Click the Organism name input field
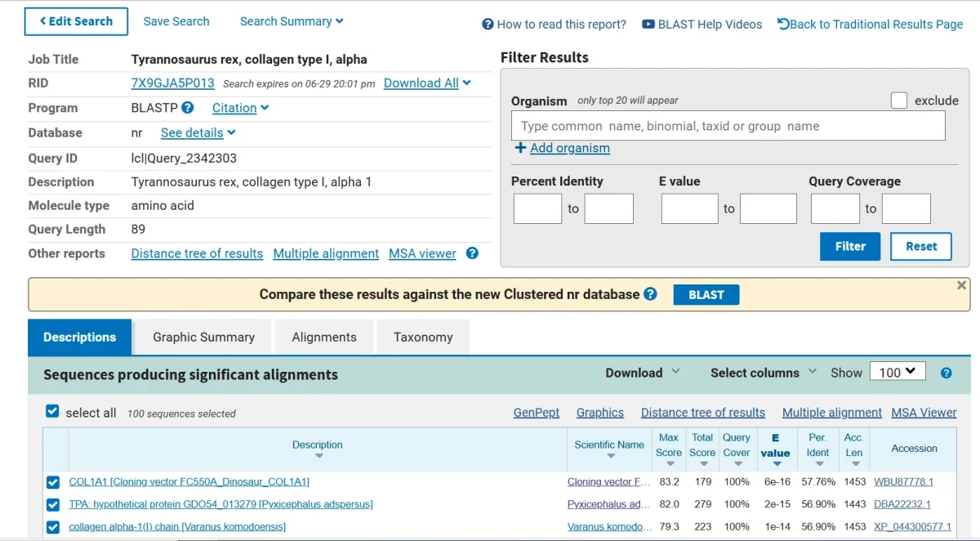 pos(728,126)
